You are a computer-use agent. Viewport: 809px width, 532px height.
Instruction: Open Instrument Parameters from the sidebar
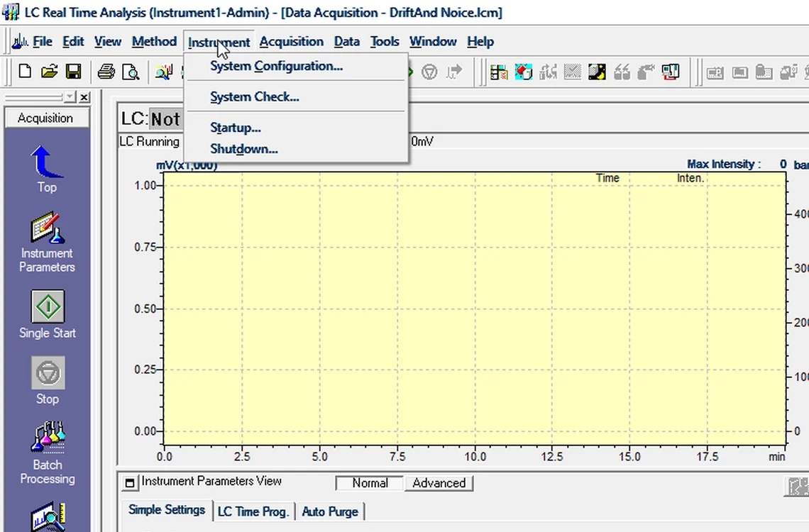point(47,242)
